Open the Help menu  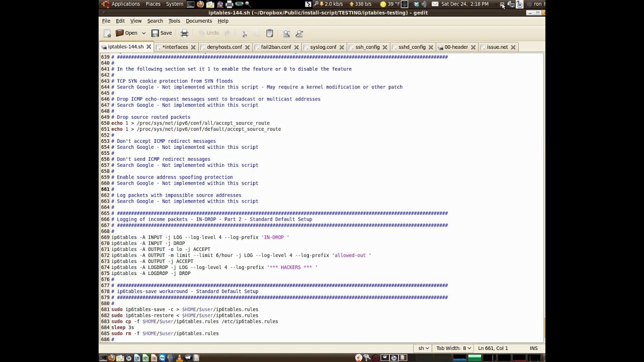click(x=223, y=21)
